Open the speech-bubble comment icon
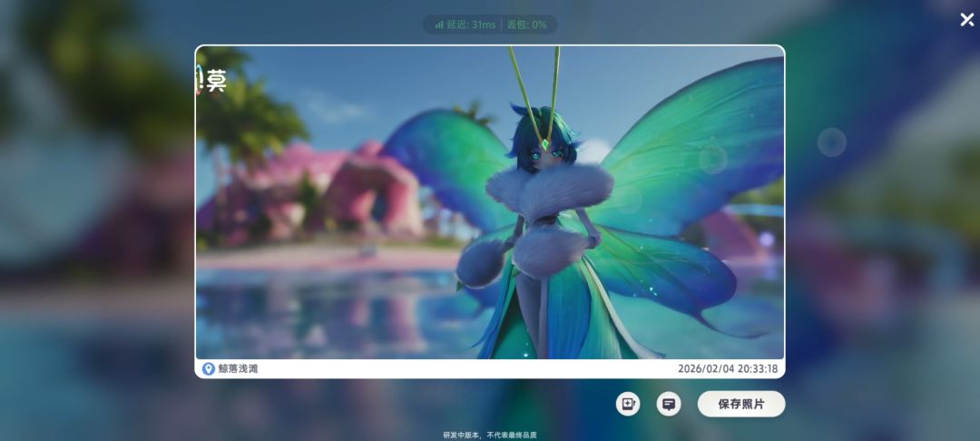 669,404
